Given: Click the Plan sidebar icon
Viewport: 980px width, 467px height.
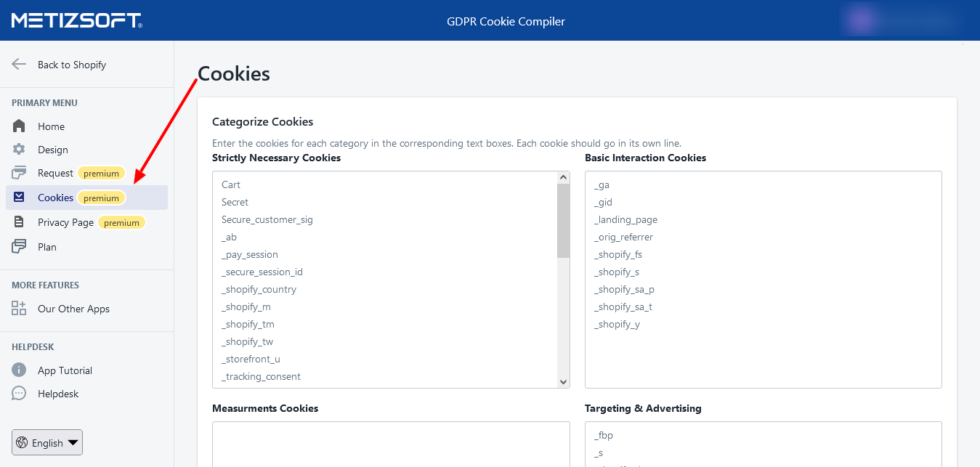Looking at the screenshot, I should click(19, 247).
